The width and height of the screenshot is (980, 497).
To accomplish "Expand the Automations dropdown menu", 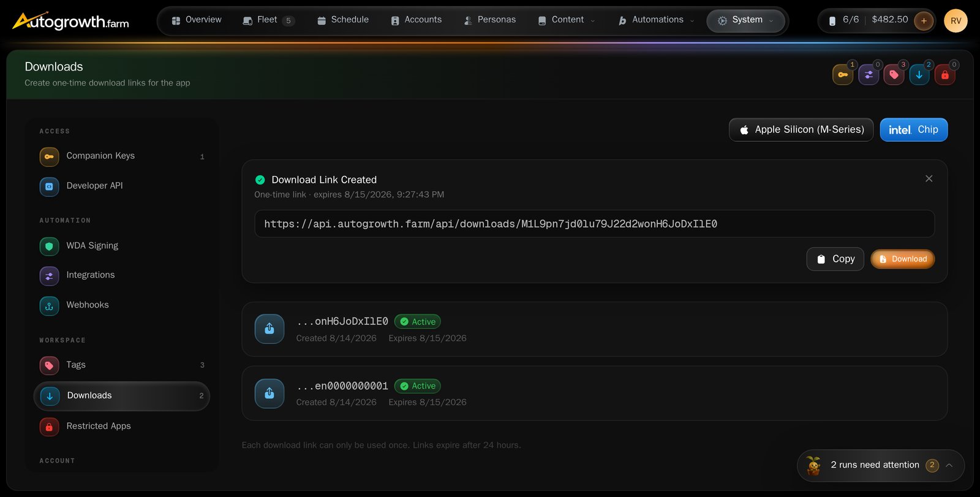I will pyautogui.click(x=656, y=20).
